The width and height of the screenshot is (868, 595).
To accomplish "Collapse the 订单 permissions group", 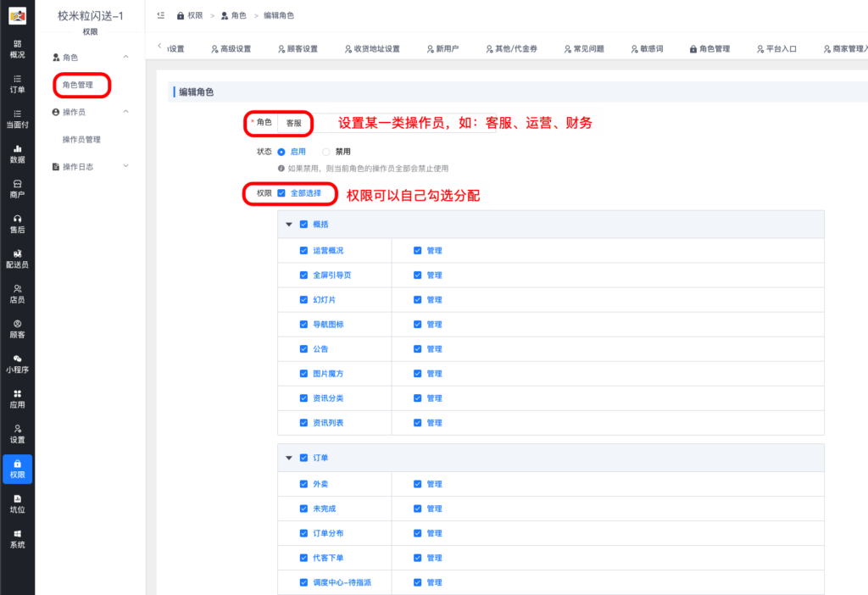I will pos(288,457).
